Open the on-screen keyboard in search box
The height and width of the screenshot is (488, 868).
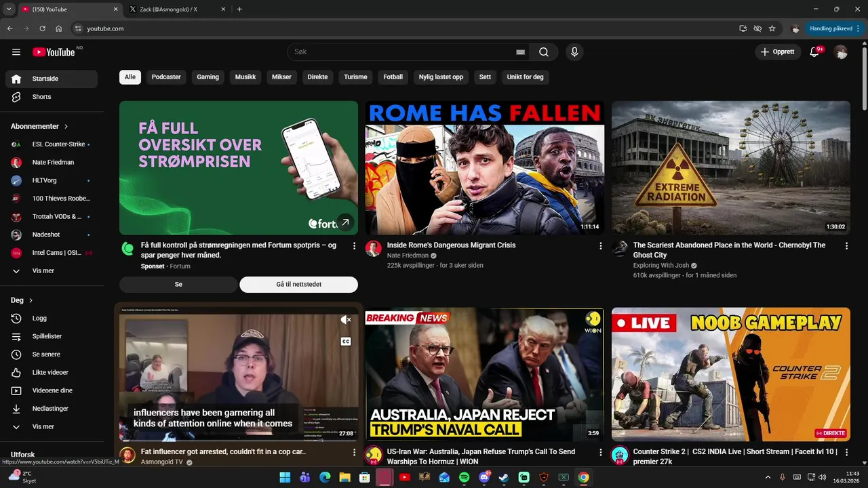(x=520, y=52)
